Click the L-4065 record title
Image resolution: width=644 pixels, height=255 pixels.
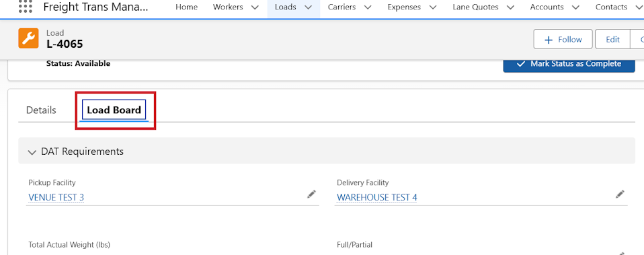pos(65,44)
